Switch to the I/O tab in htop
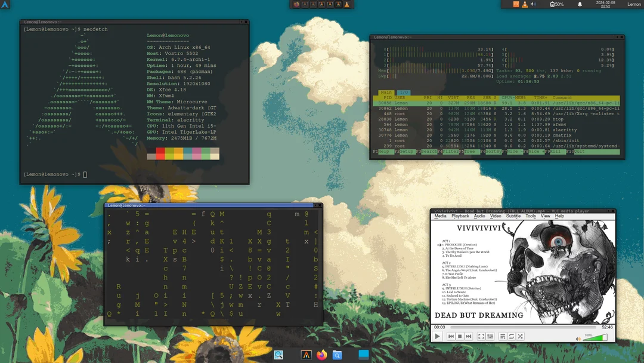The width and height of the screenshot is (644, 363). [x=404, y=93]
